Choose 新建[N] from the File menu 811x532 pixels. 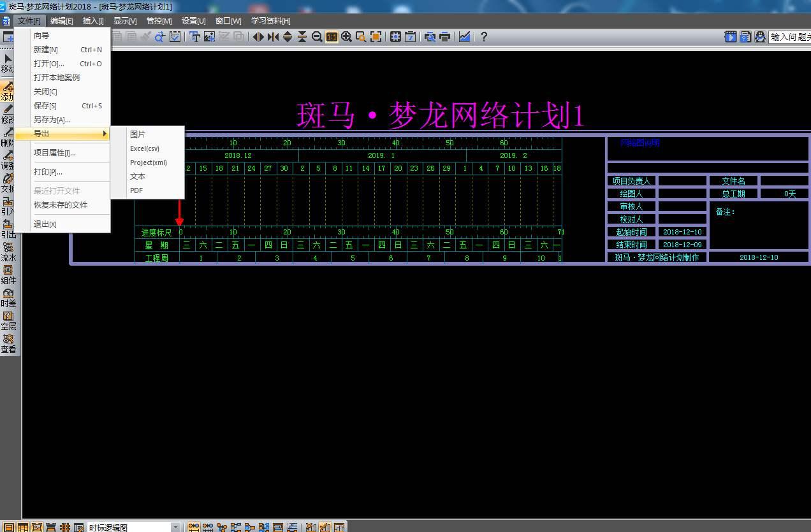(63, 50)
